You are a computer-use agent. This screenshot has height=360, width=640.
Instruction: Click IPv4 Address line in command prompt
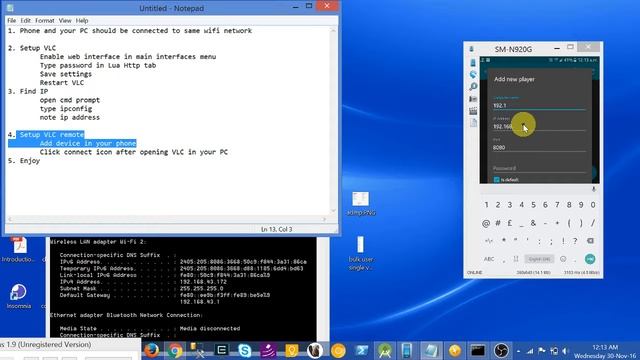point(143,282)
